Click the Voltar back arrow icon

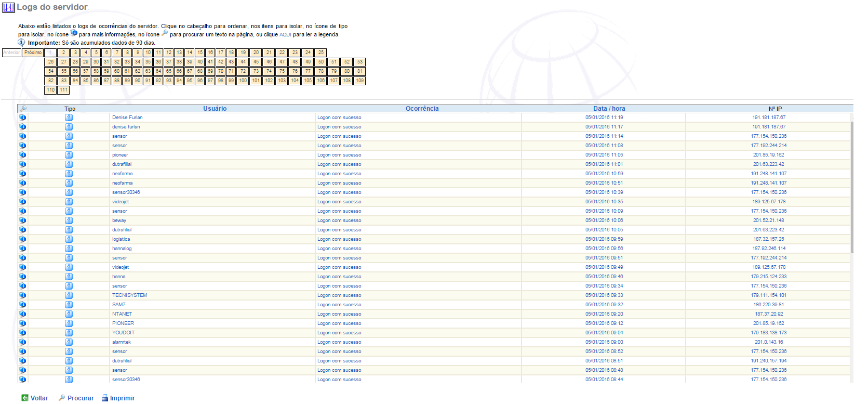25,398
